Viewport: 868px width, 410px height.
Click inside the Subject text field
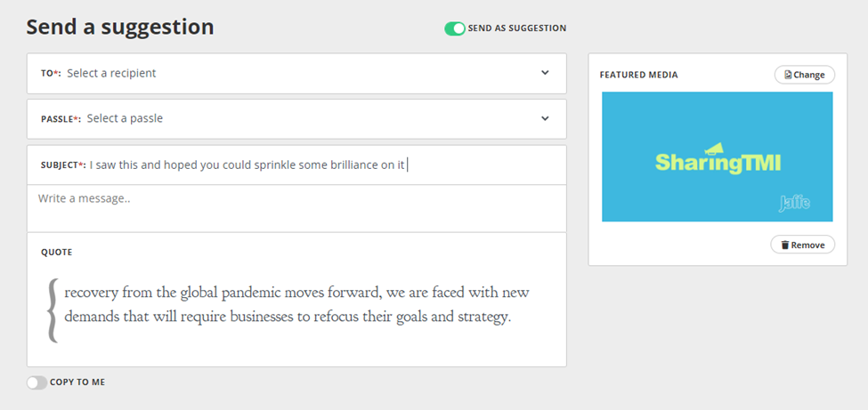click(x=267, y=165)
